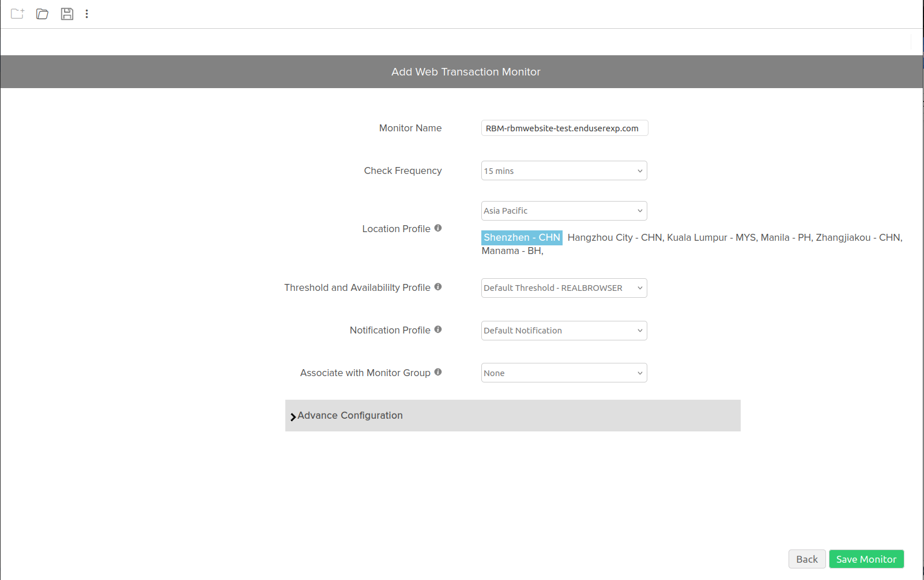The width and height of the screenshot is (924, 580).
Task: Deselect the Shenzhen - CHN location
Action: coord(521,237)
